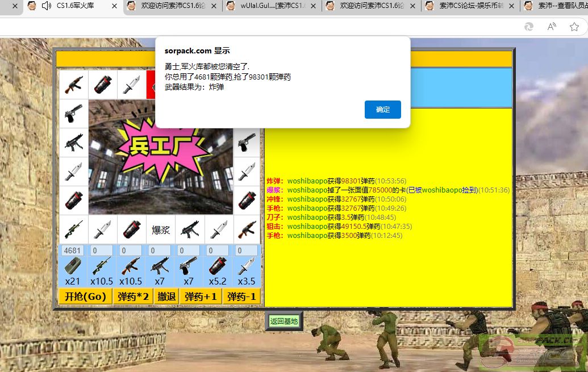Viewport: 588px width, 372px height.
Task: Open the wUlal.Gul... browser tab
Action: pos(273,6)
